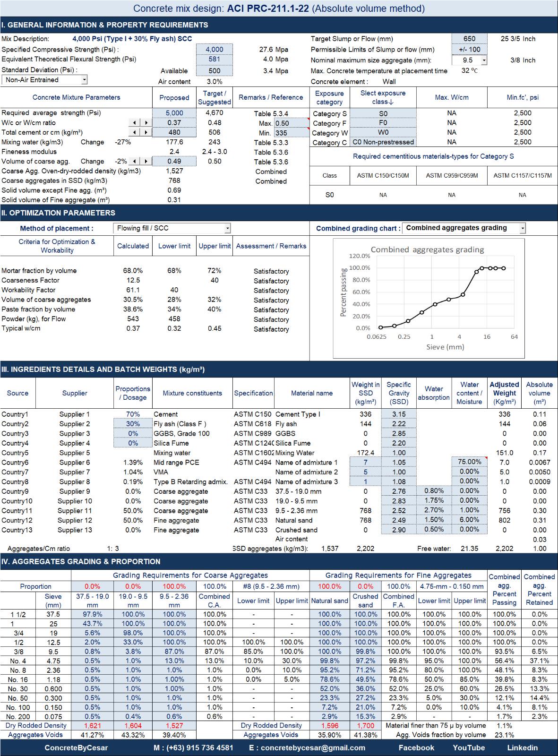Increase coarse aggregate volume spinner arrow

pyautogui.click(x=146, y=162)
